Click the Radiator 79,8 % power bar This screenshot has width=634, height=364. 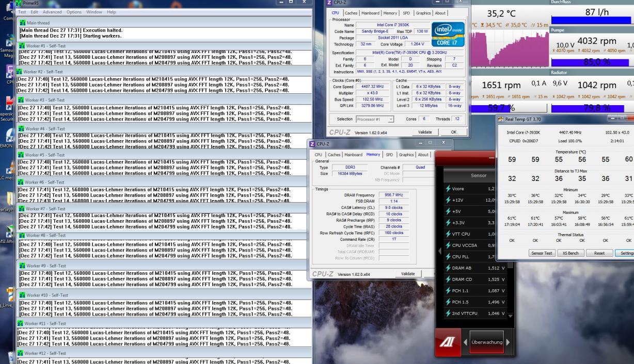tap(592, 108)
